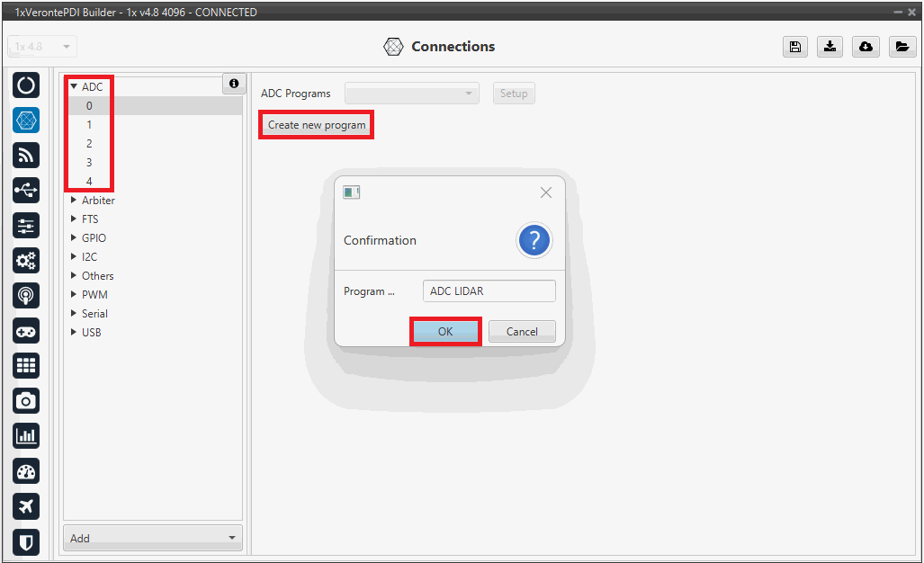Viewport: 924px width, 563px height.
Task: Select the GPIO tree item
Action: click(94, 238)
